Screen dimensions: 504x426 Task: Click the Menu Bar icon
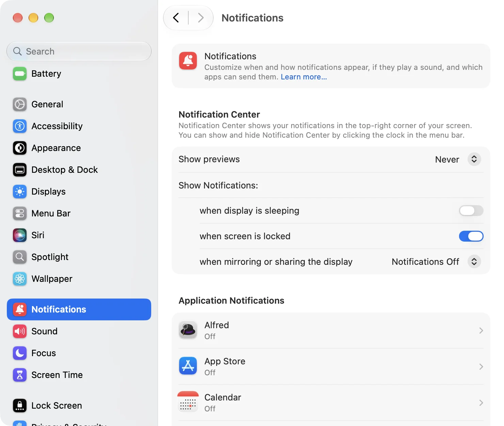[x=20, y=213]
